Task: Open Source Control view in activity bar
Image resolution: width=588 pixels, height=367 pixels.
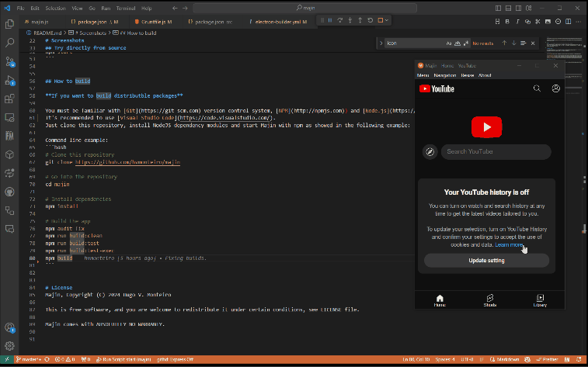Action: coord(10,61)
